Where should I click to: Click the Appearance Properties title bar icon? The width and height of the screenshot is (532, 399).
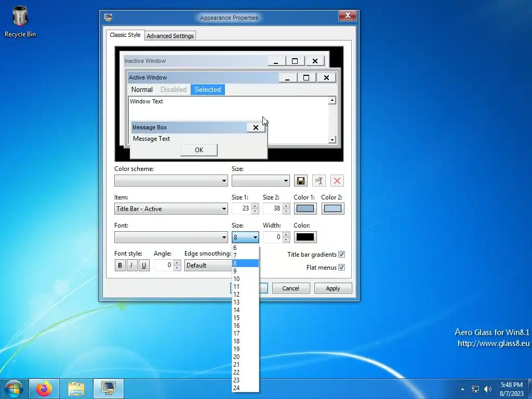coord(108,17)
